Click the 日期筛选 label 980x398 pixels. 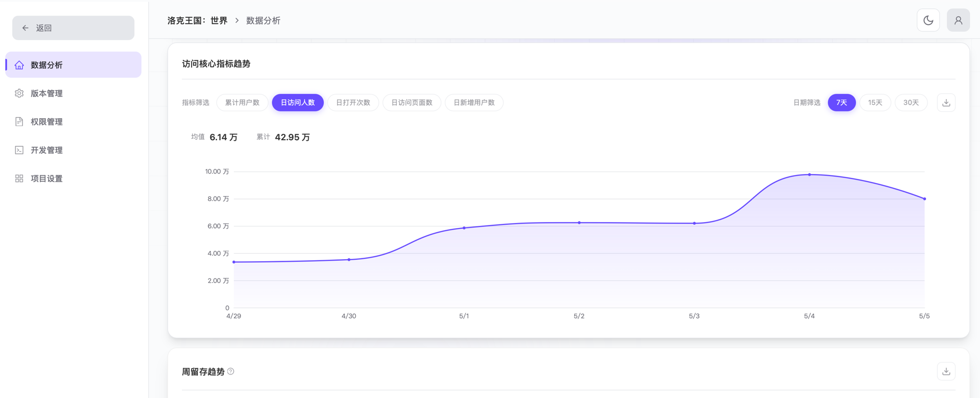click(807, 102)
